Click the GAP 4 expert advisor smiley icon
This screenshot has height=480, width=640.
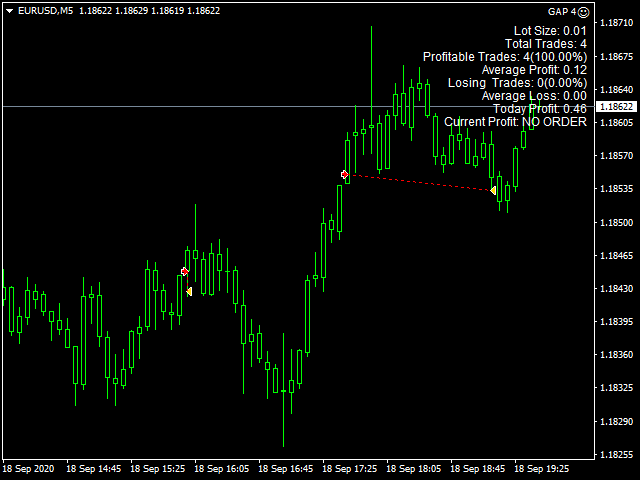[584, 13]
